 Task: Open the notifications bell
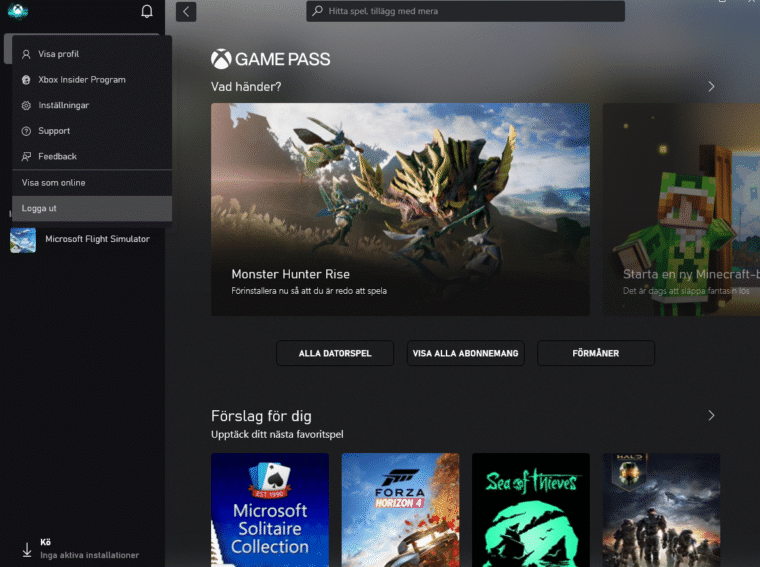coord(147,11)
